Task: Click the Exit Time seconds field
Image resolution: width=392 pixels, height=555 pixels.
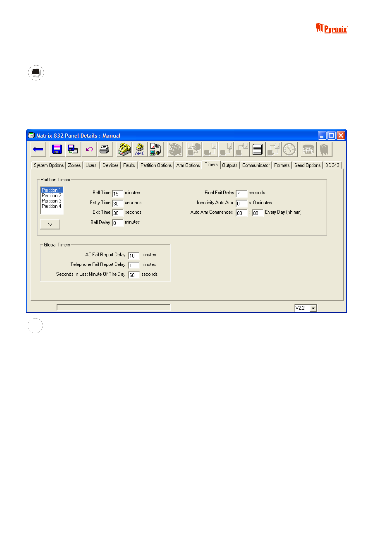Action: tap(118, 213)
